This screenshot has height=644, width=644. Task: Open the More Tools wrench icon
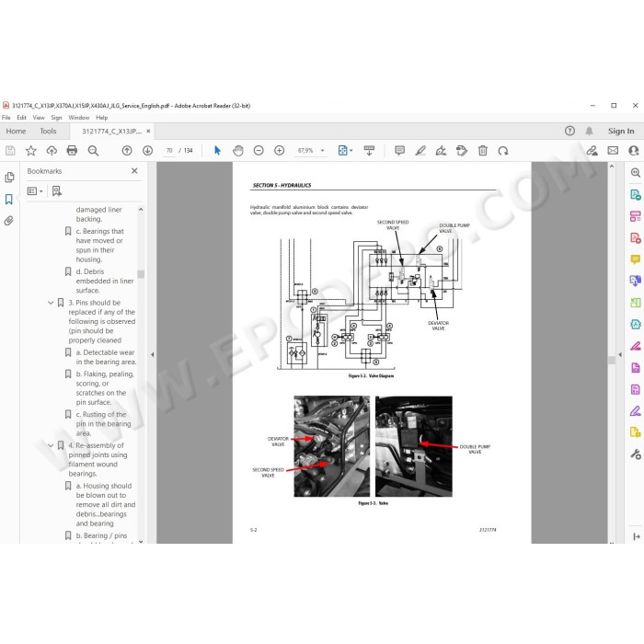(x=636, y=454)
